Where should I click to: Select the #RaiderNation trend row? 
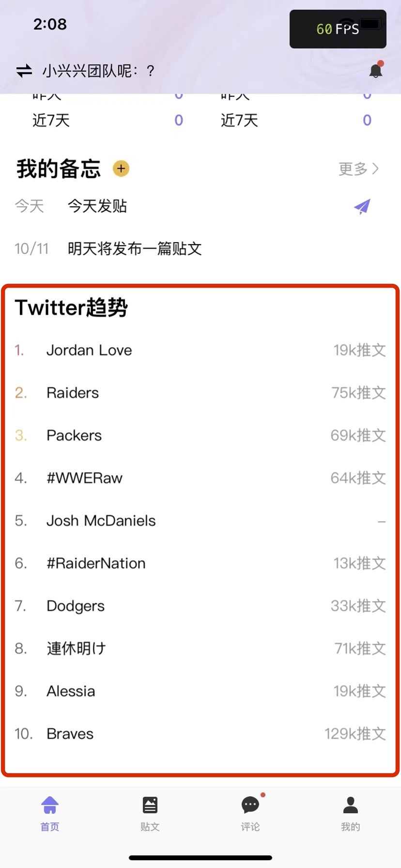200,563
